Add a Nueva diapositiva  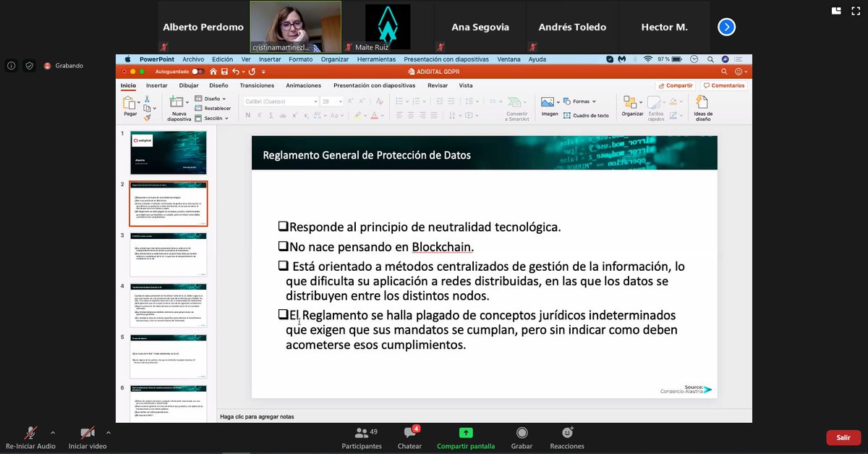pyautogui.click(x=179, y=109)
